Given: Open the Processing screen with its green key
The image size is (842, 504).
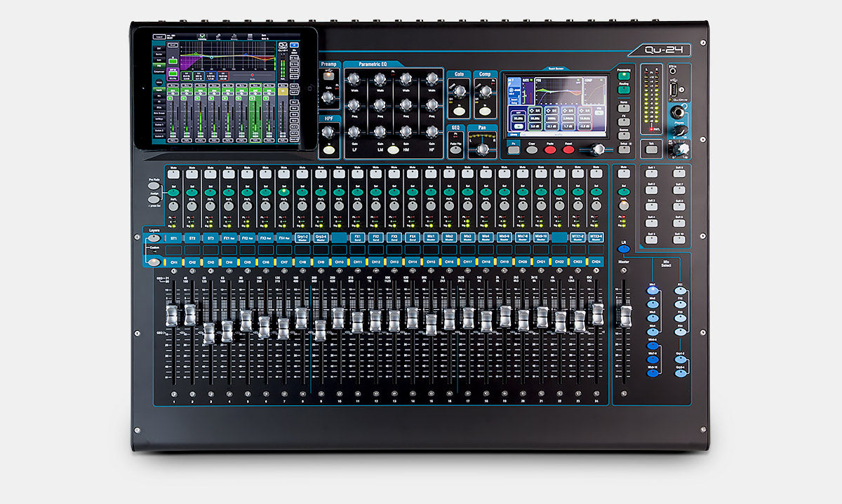Looking at the screenshot, I should (x=624, y=76).
